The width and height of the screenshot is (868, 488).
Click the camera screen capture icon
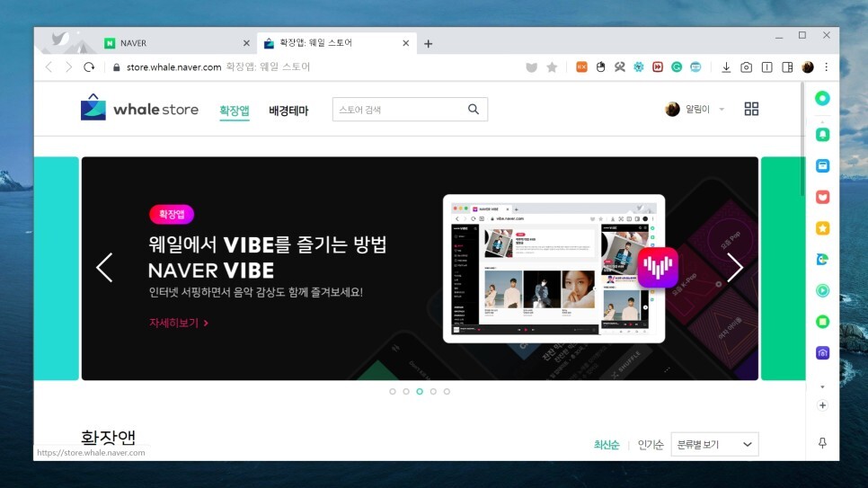click(x=746, y=67)
